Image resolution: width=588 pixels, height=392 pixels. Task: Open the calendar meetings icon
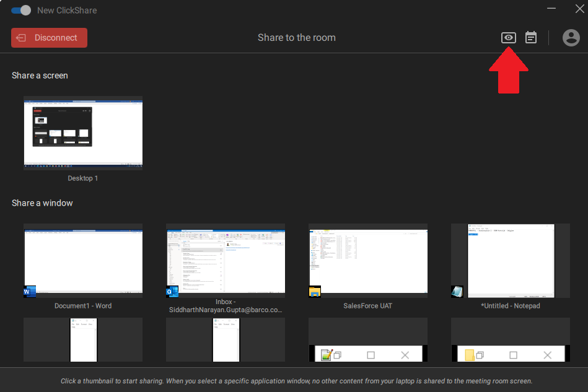click(x=530, y=38)
